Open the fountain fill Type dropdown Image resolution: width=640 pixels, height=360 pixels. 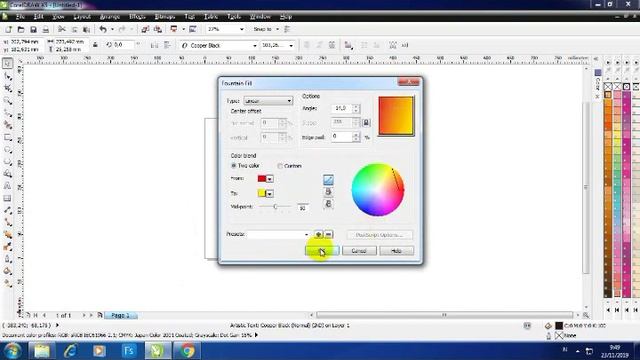tap(268, 101)
